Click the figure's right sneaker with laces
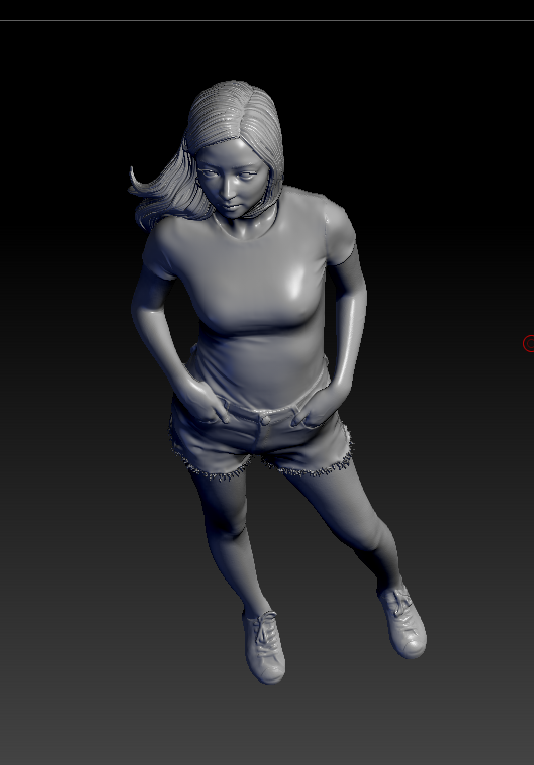This screenshot has width=534, height=765. pos(264,647)
